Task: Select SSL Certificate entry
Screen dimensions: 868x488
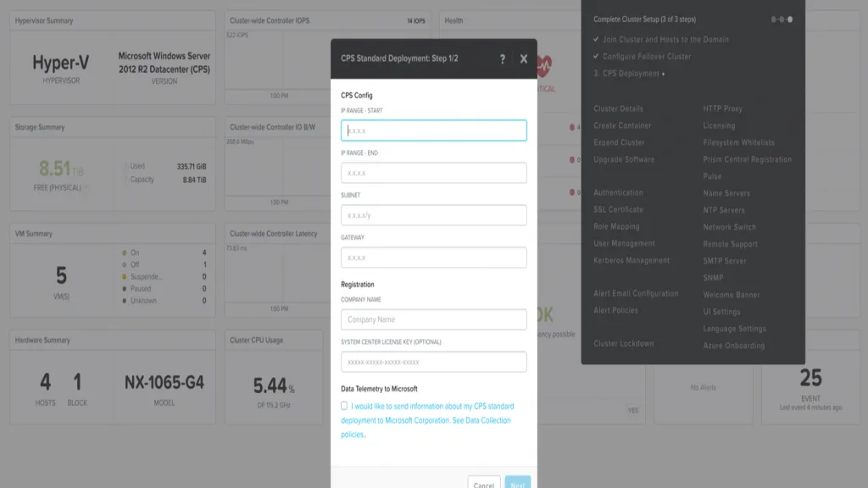Action: 618,210
